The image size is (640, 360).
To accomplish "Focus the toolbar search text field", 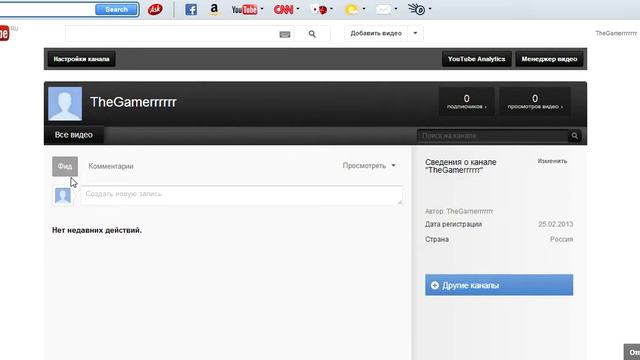I will point(47,9).
